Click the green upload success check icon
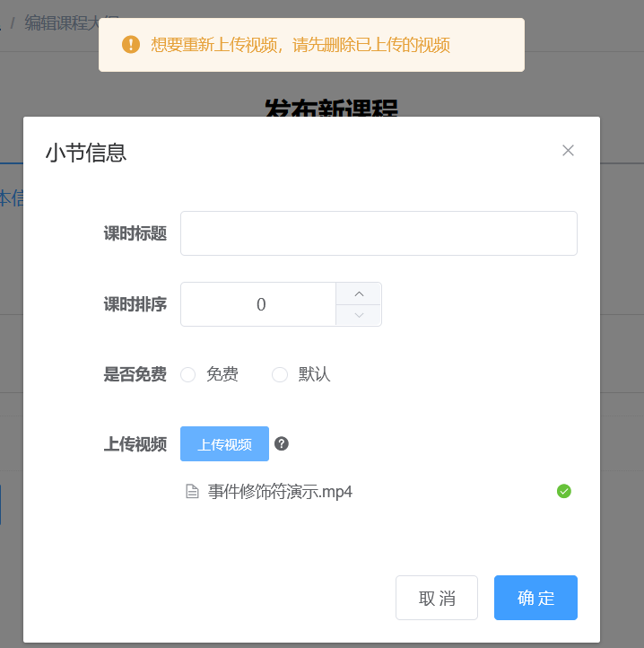 [x=564, y=491]
